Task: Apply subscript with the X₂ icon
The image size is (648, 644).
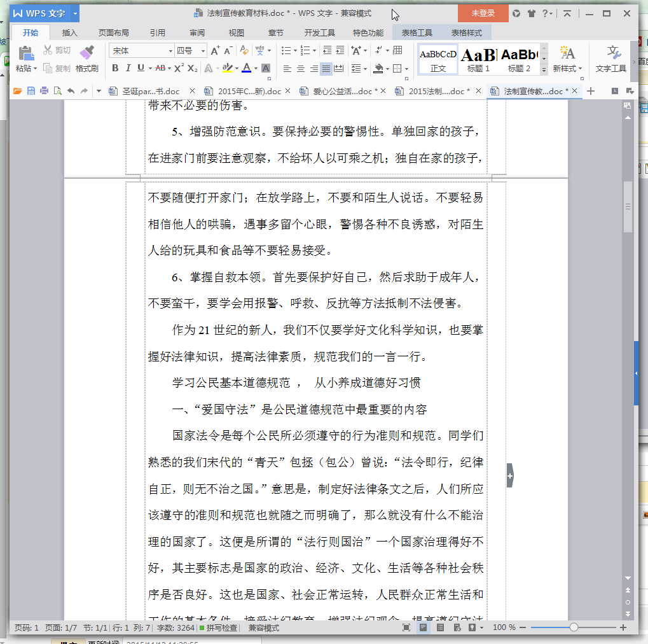Action: click(192, 68)
